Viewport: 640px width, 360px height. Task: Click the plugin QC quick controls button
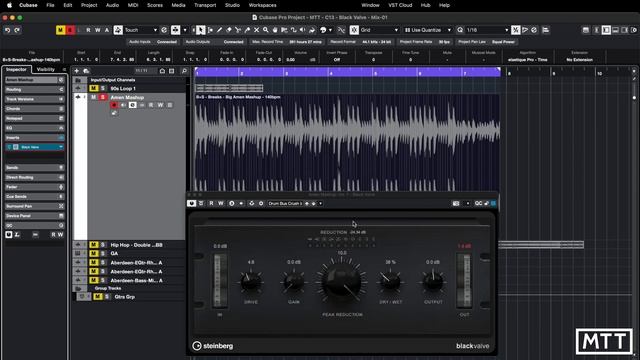(x=478, y=203)
